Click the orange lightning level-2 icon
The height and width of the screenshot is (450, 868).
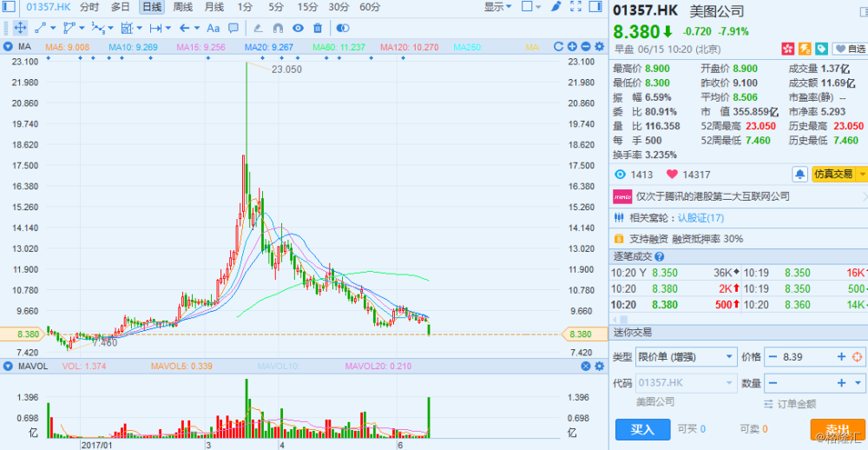tap(805, 49)
